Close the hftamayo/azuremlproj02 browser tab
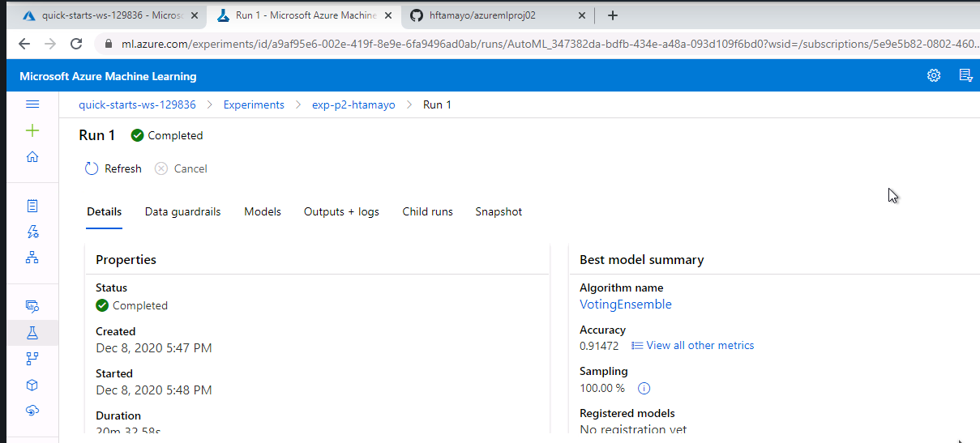This screenshot has height=443, width=980. tap(582, 15)
